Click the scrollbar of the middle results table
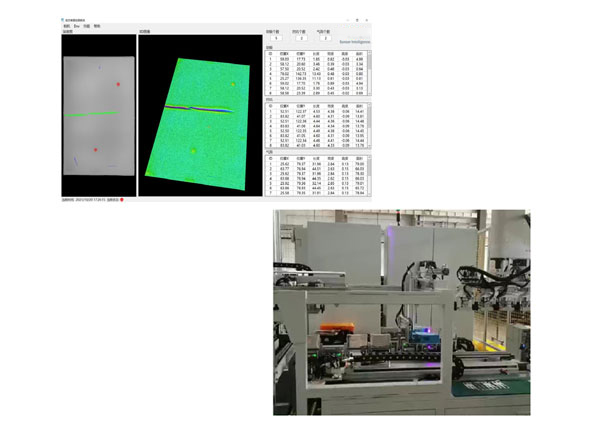The height and width of the screenshot is (436, 600). (368, 127)
